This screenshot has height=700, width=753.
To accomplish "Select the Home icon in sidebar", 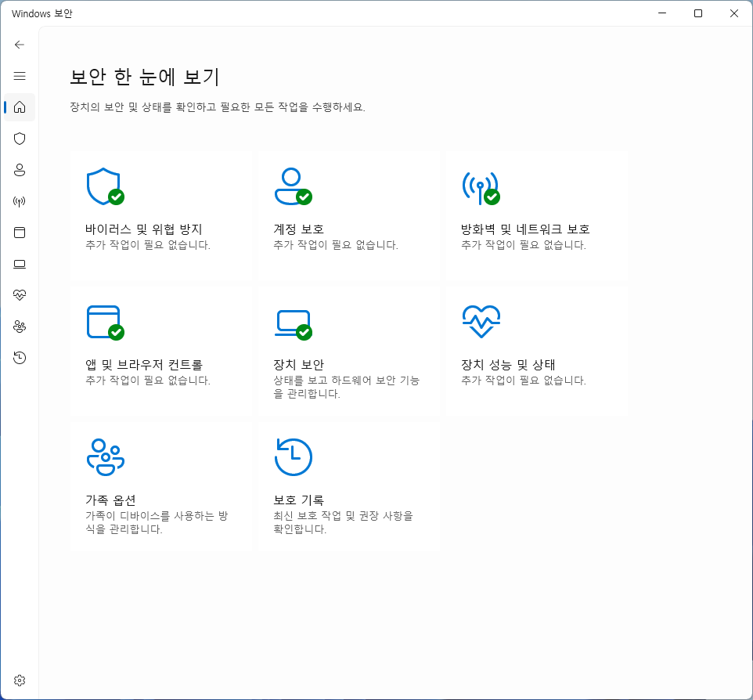I will 20,107.
